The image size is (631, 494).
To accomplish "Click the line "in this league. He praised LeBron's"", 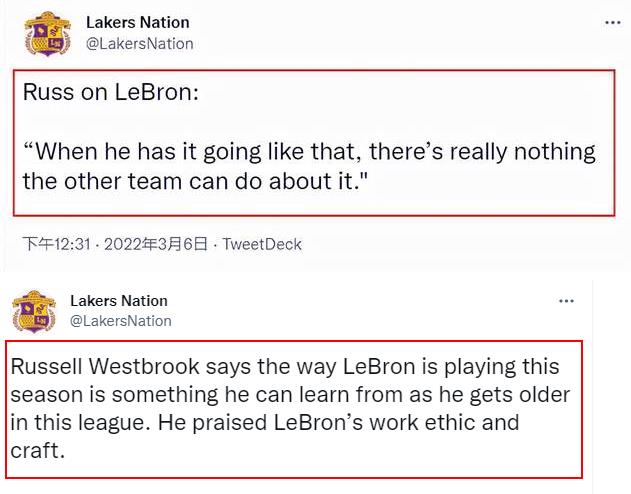I will [265, 422].
